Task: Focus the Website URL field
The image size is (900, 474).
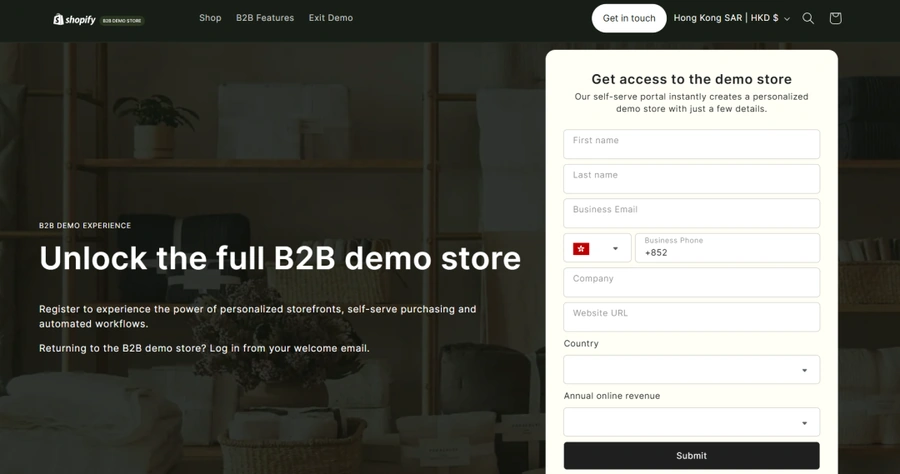Action: 692,317
